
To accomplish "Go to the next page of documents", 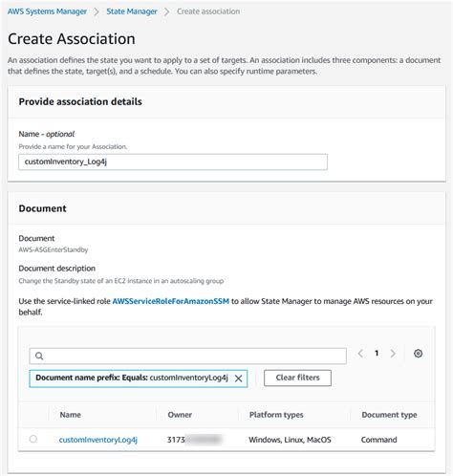I will [393, 354].
